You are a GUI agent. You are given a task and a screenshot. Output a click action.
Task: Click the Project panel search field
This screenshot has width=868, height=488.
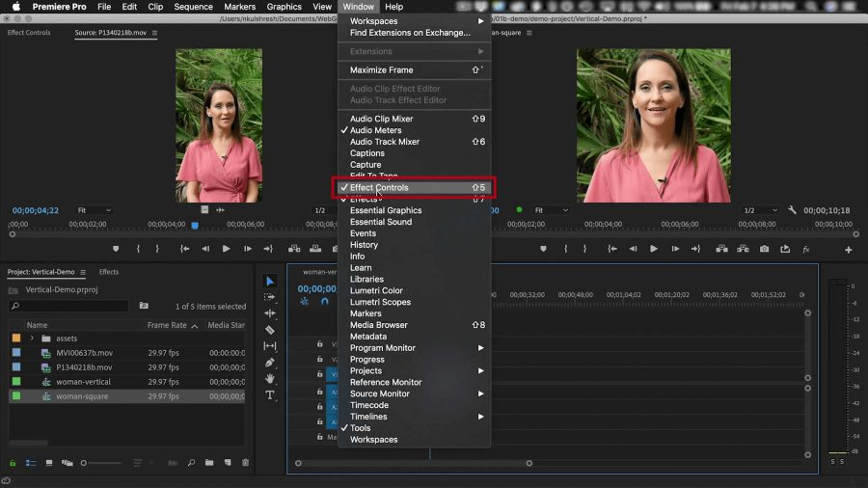coord(68,306)
